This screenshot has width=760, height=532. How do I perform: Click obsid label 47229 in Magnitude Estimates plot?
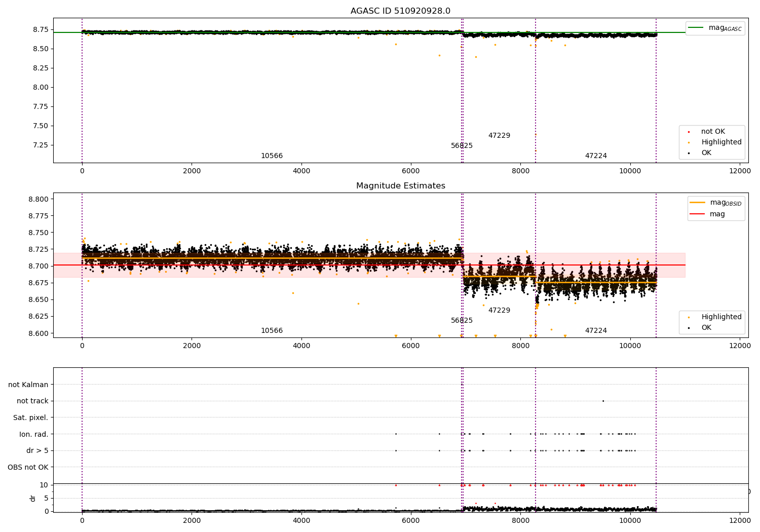click(499, 311)
